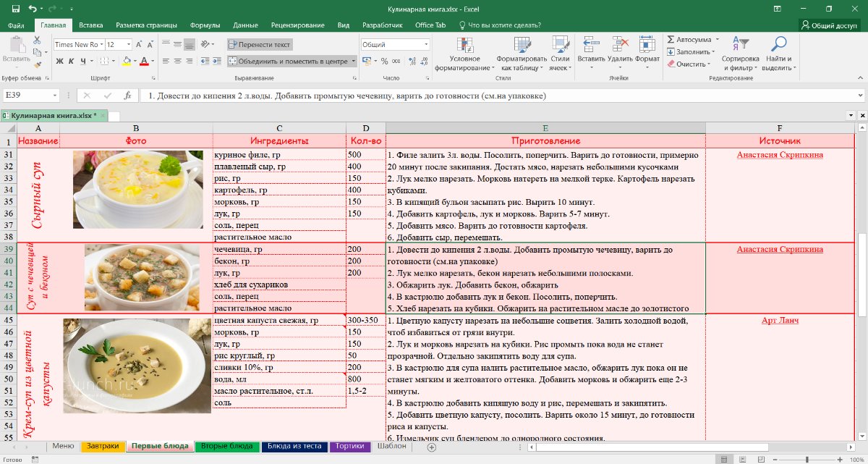Image resolution: width=868 pixels, height=464 pixels.
Task: Click the AutoSum (Автосумма) icon
Action: coord(672,39)
